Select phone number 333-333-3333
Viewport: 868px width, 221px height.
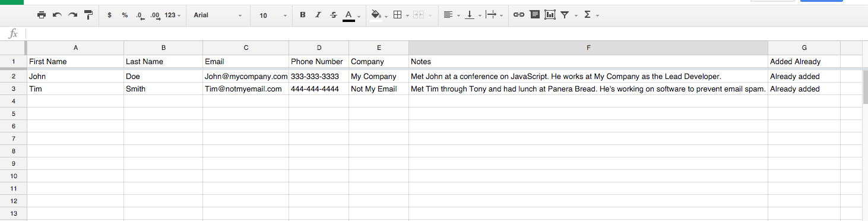pyautogui.click(x=319, y=77)
